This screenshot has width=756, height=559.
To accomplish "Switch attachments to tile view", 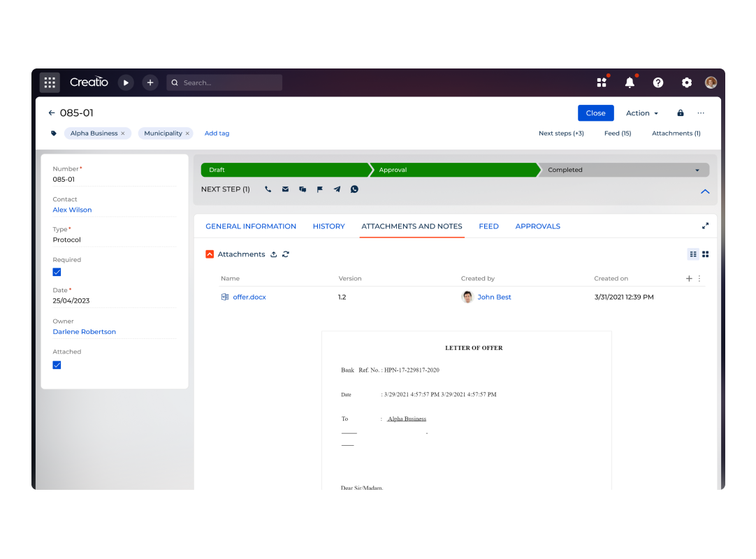I will coord(705,254).
